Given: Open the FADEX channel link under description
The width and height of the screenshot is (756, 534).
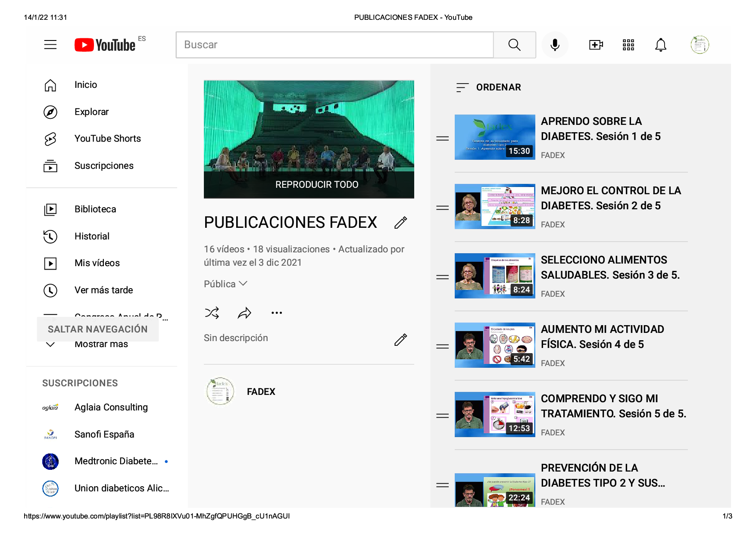Looking at the screenshot, I should pos(261,392).
